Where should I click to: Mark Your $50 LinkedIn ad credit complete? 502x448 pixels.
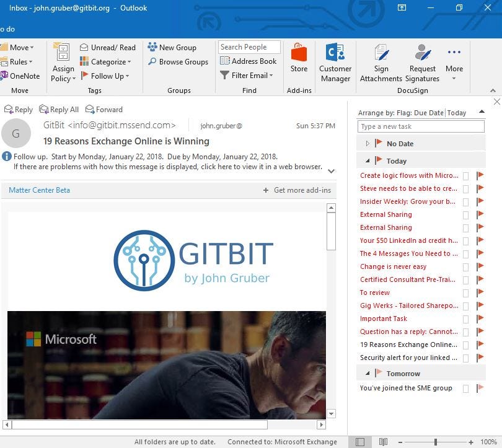tap(465, 241)
